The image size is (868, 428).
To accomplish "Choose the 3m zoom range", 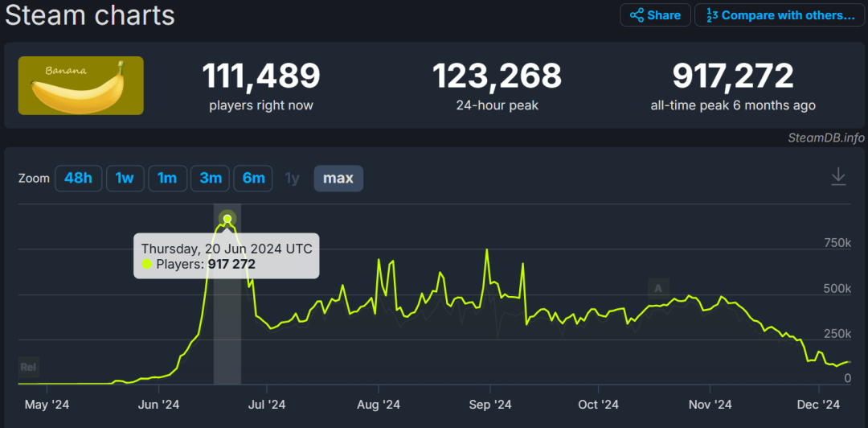I will point(210,179).
